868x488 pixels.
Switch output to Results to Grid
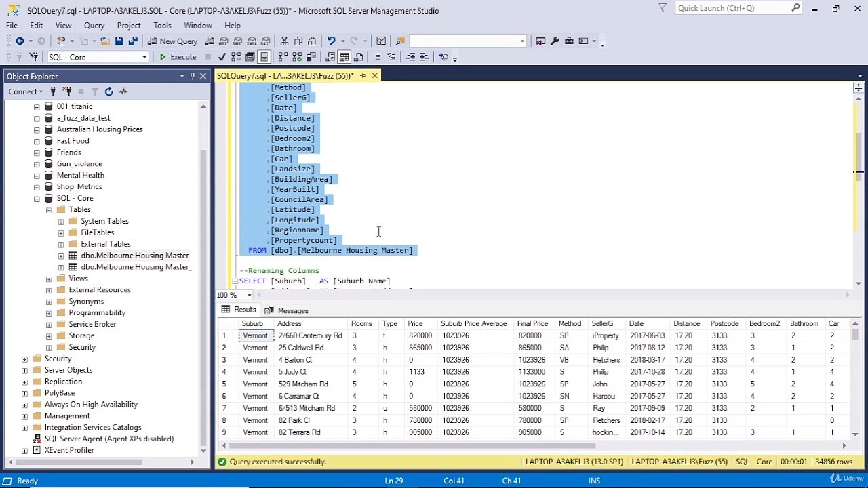(344, 57)
